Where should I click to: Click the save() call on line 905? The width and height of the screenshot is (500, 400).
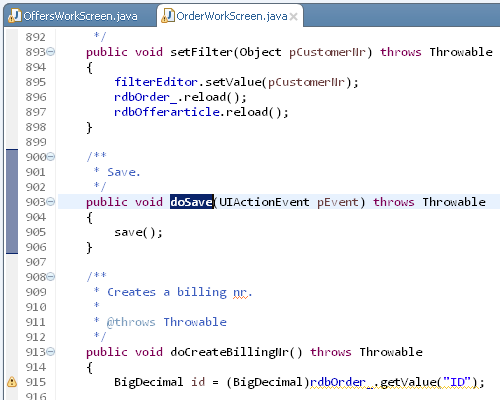tap(138, 232)
